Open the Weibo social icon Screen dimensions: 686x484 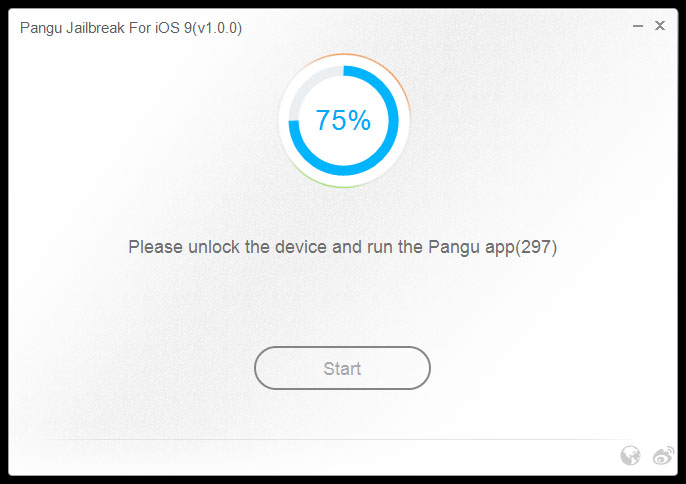coord(663,456)
